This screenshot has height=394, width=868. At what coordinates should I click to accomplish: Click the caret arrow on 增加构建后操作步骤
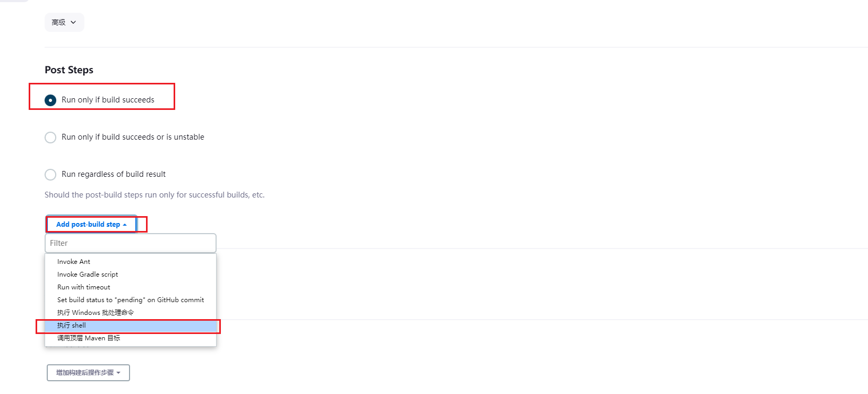(x=118, y=373)
